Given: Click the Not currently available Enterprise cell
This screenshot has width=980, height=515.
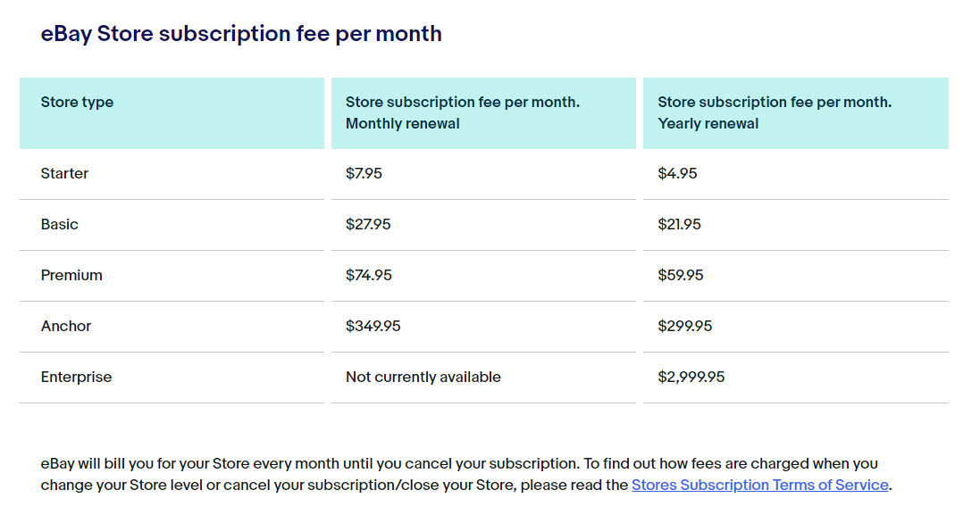Looking at the screenshot, I should pyautogui.click(x=423, y=377).
